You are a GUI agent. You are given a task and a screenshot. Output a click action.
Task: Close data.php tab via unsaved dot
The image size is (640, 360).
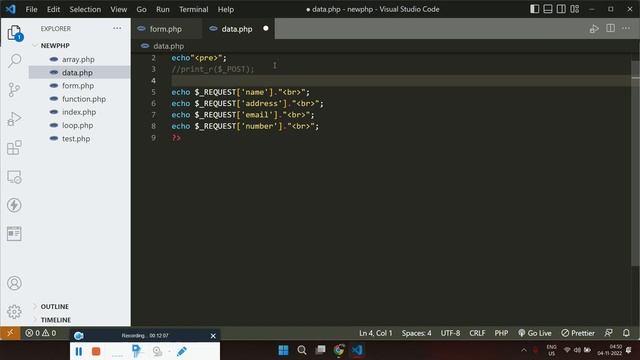pos(266,29)
